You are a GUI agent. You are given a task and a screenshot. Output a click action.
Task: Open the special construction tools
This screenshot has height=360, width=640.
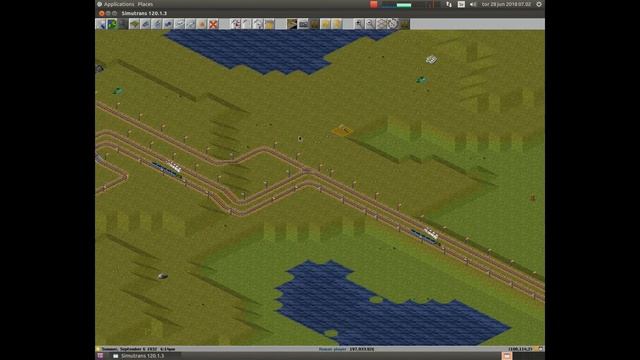(202, 24)
